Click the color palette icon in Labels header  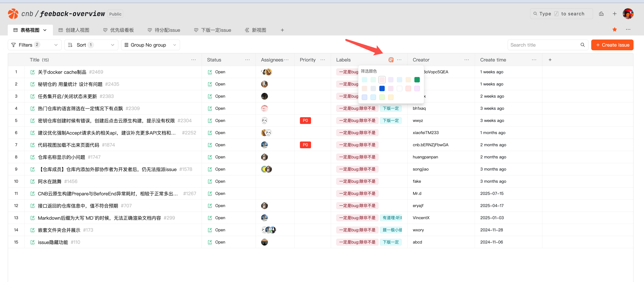tap(391, 60)
